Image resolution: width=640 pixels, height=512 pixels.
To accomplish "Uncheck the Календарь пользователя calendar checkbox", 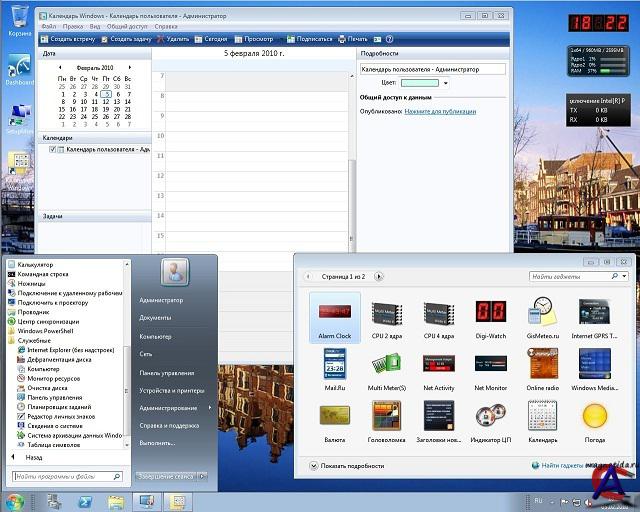I will pyautogui.click(x=53, y=149).
